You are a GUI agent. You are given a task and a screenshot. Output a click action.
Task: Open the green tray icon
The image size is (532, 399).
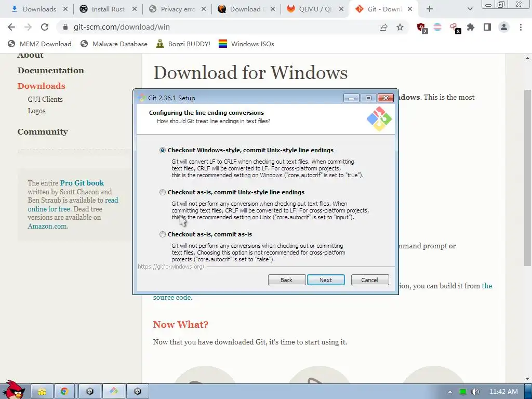tap(463, 392)
